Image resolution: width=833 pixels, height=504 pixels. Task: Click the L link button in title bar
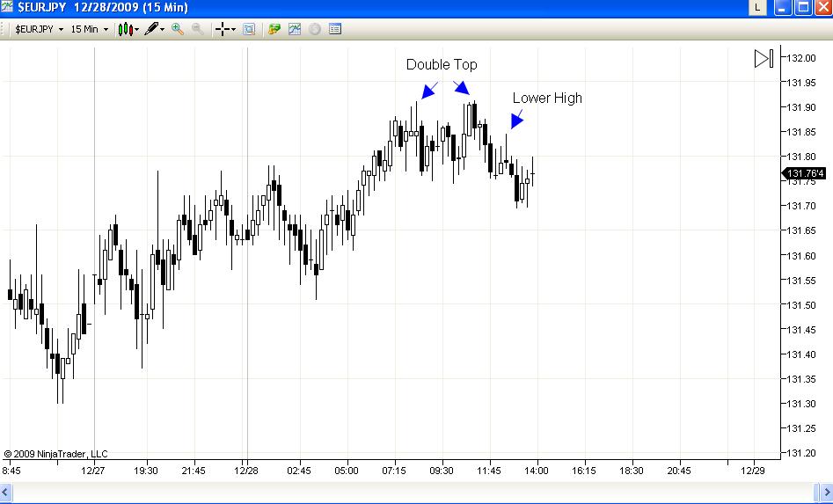pyautogui.click(x=757, y=7)
